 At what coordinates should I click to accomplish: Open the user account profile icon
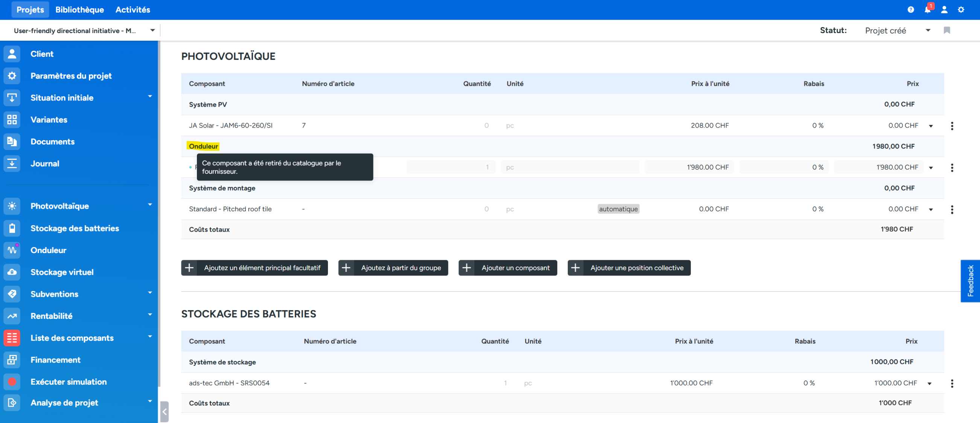(x=944, y=10)
